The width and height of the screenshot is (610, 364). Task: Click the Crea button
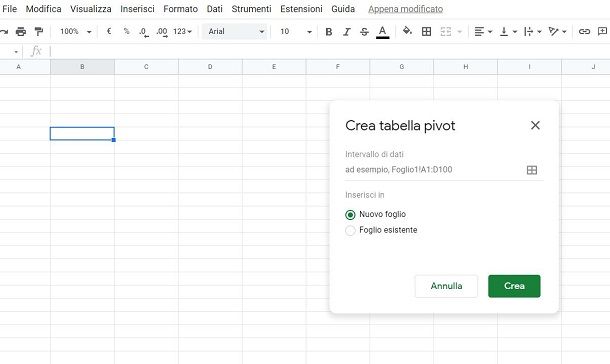514,286
